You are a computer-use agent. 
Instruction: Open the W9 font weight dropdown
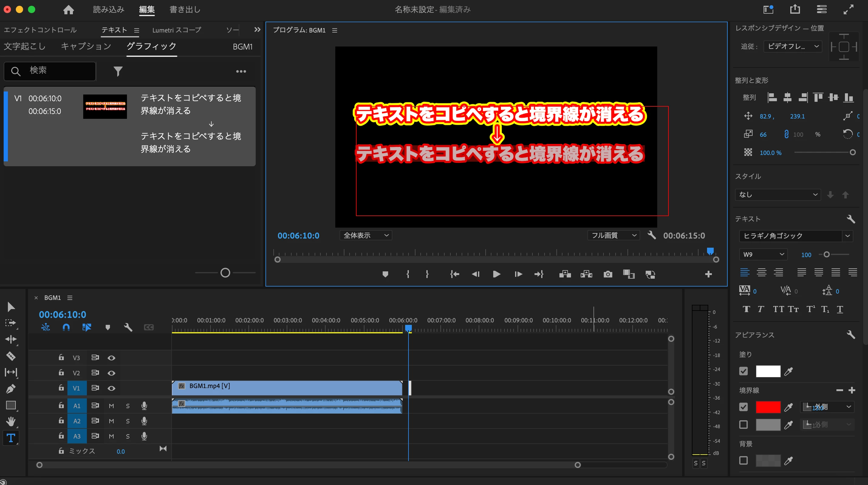[x=763, y=254]
